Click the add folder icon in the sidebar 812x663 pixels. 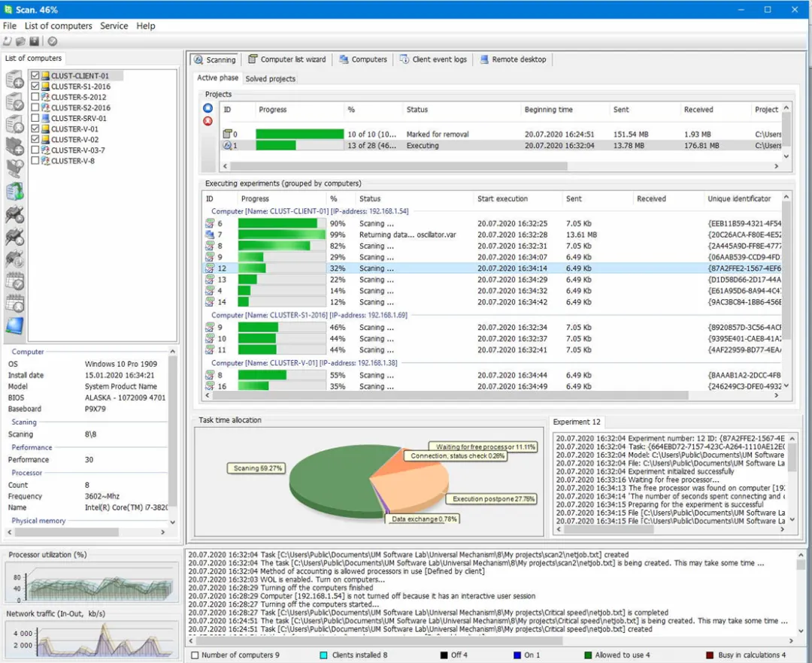14,146
